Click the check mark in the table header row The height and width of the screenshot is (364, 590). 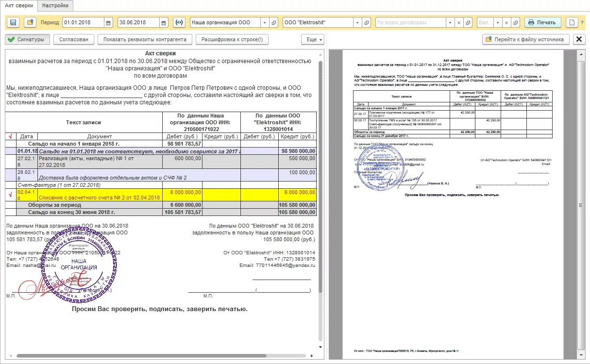(11, 136)
